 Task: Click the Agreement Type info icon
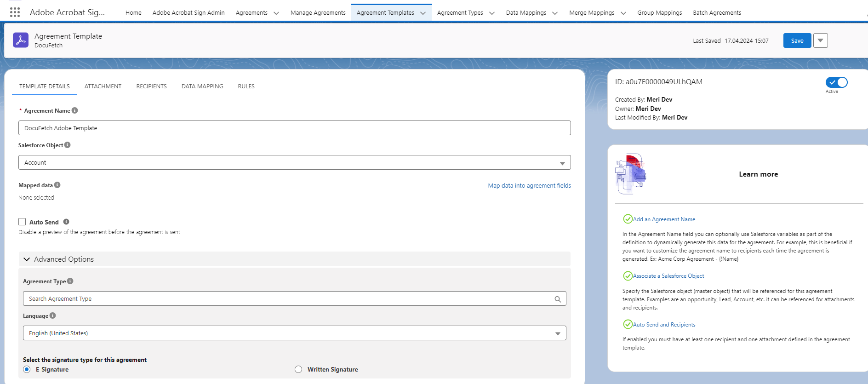(70, 281)
